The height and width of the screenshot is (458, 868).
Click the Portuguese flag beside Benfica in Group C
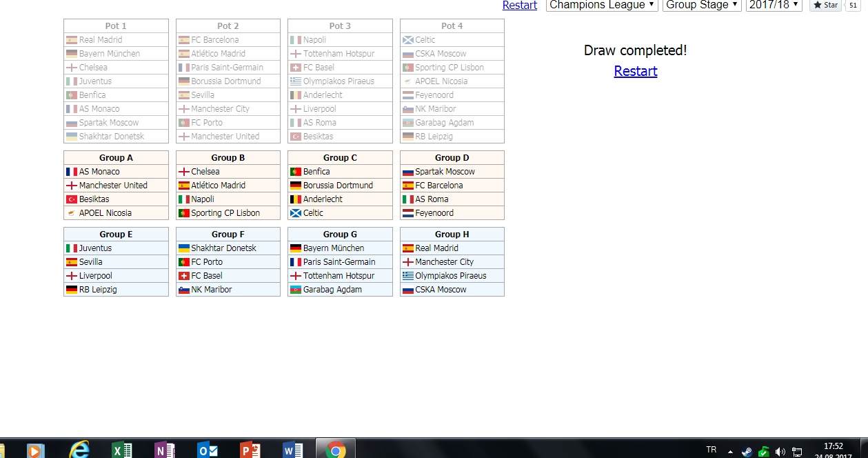coord(296,172)
